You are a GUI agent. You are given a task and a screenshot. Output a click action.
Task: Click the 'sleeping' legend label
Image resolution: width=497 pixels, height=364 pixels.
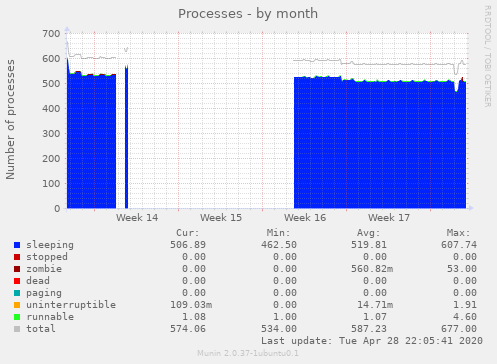click(x=50, y=245)
